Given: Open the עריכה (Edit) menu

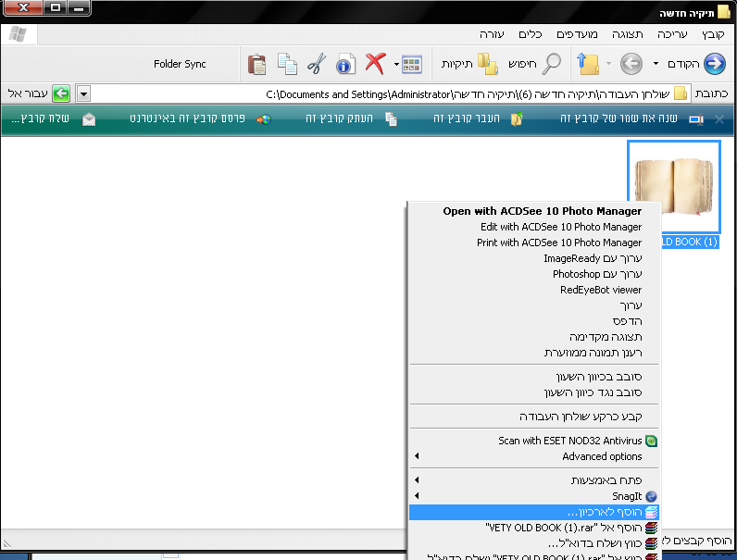Looking at the screenshot, I should [x=672, y=34].
